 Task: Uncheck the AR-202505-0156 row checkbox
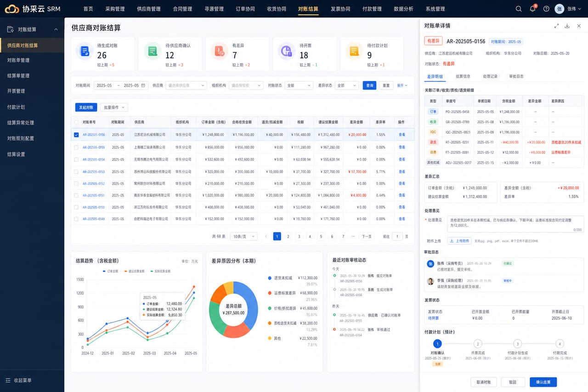tap(76, 135)
